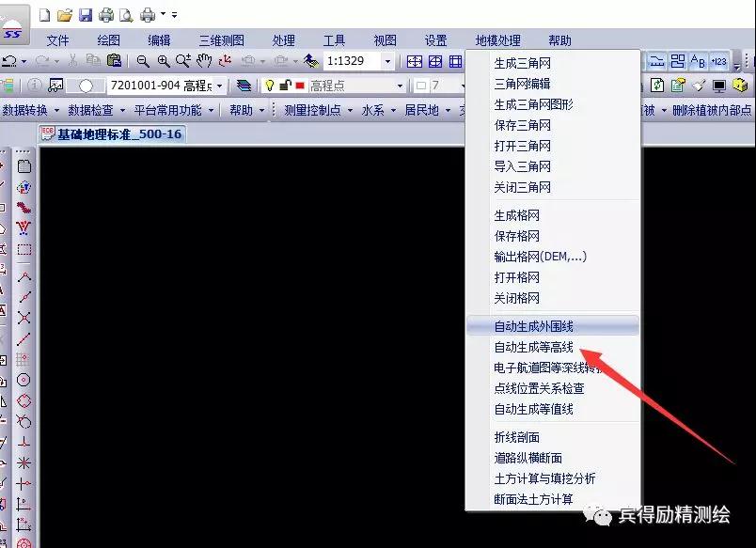Open the 测量控制点 toolbar menu
Image resolution: width=756 pixels, height=548 pixels.
point(317,110)
